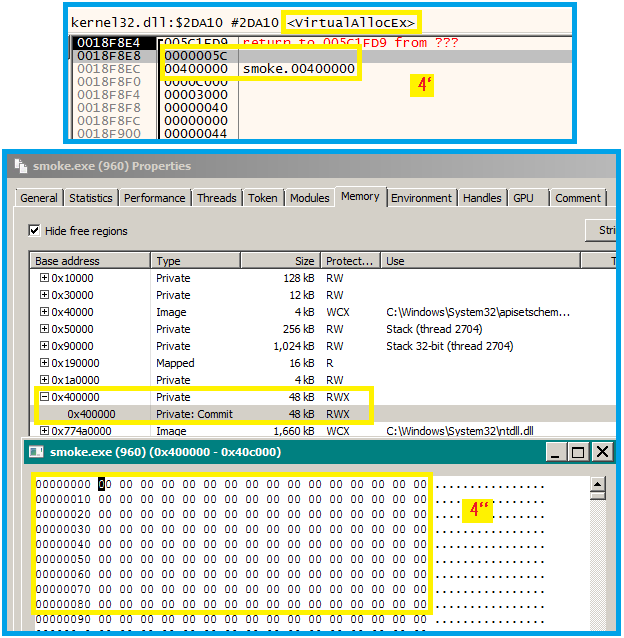Click the Strings button
624x638 pixels.
603,231
